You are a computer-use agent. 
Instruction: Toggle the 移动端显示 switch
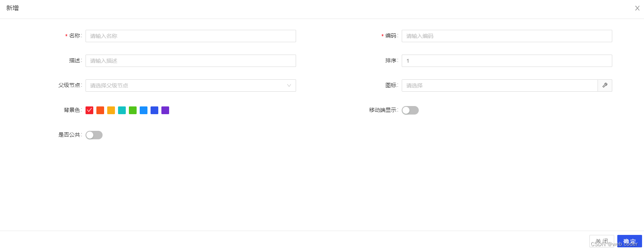[410, 110]
